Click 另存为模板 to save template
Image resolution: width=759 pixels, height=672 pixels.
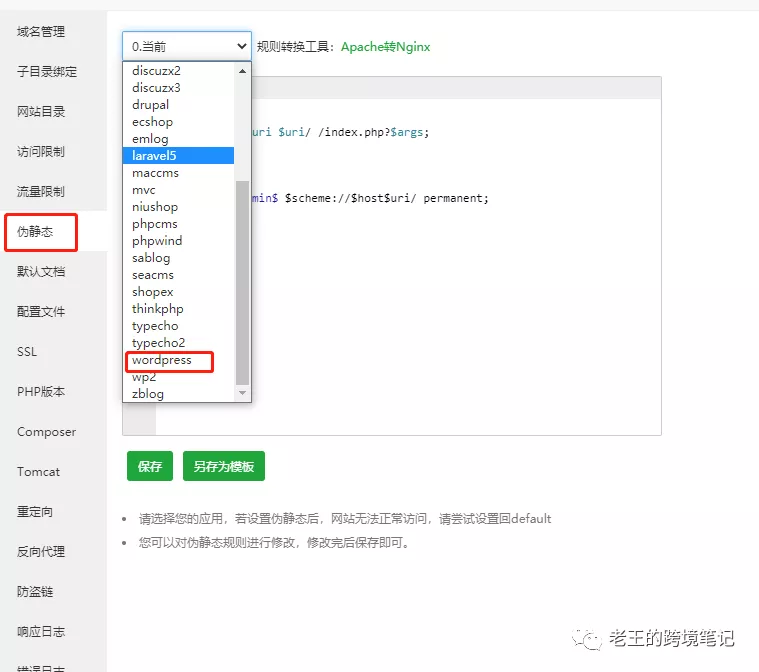click(224, 467)
